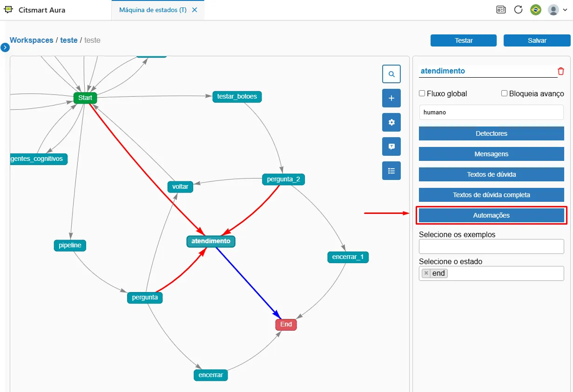Click the Testar button
Image resolution: width=573 pixels, height=392 pixels.
[464, 40]
